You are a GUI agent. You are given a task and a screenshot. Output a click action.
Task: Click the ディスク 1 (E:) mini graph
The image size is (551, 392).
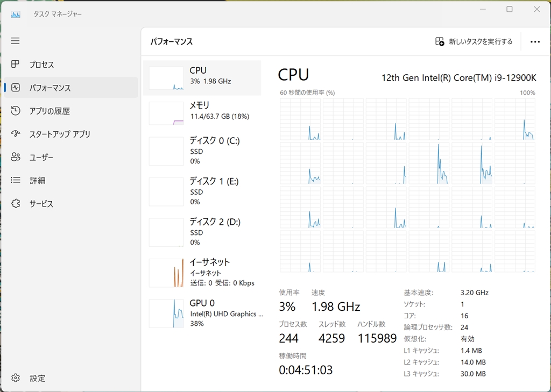pos(166,192)
